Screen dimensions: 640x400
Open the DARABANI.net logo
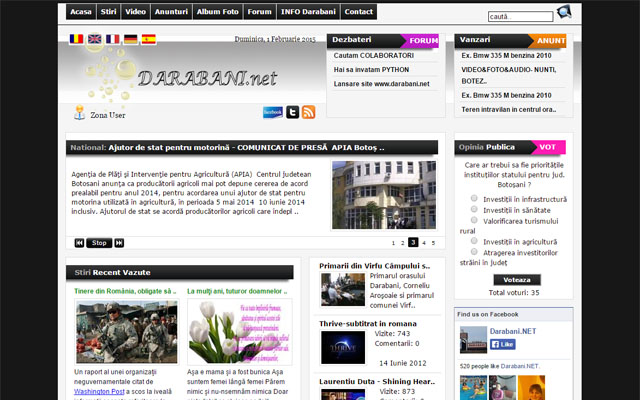click(x=207, y=78)
